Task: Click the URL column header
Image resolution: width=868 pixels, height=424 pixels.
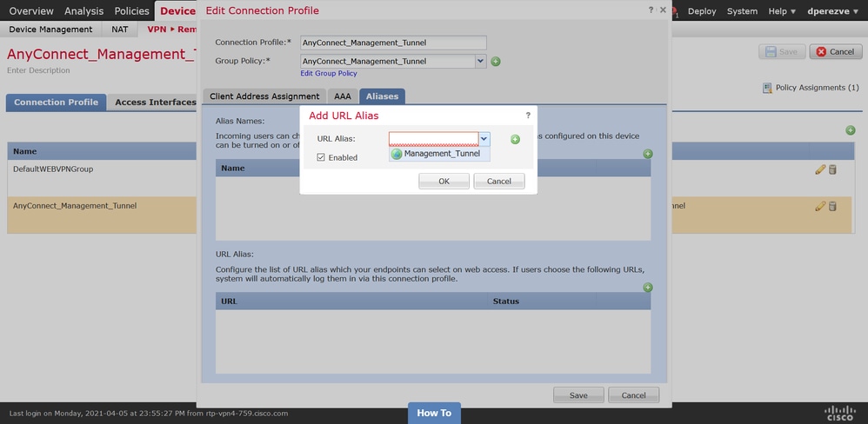Action: click(230, 301)
